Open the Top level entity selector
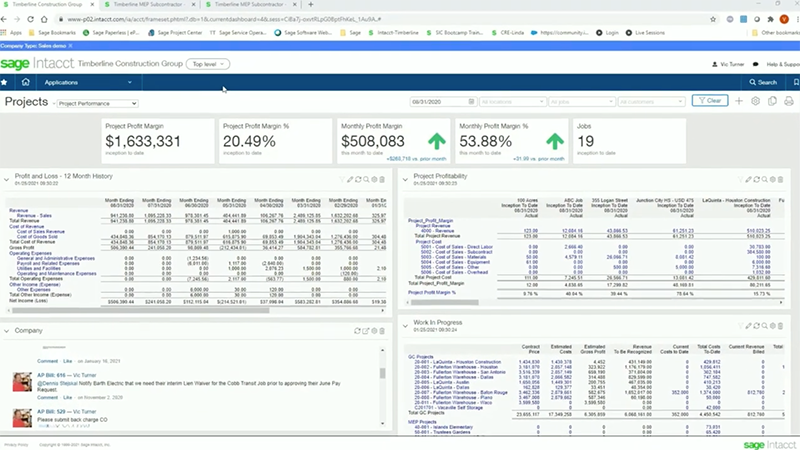 (208, 64)
